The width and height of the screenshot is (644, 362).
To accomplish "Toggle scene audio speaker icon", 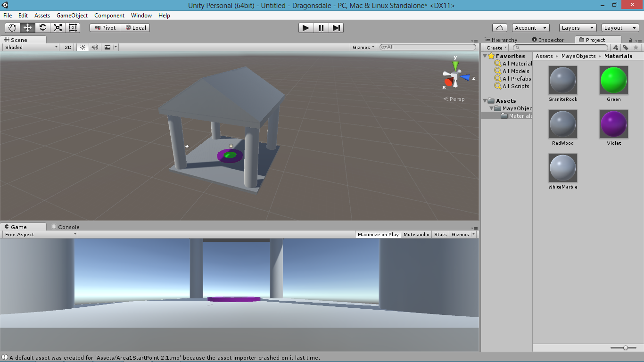I will click(x=95, y=47).
